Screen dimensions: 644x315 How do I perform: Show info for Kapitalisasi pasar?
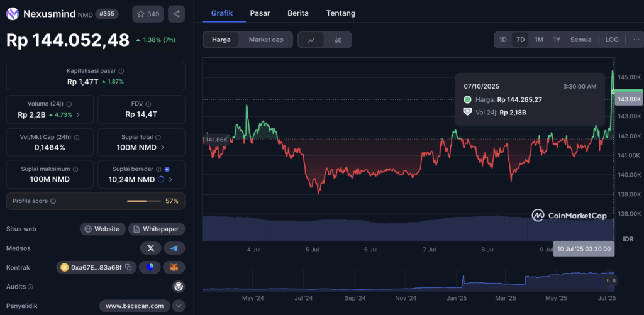point(121,71)
